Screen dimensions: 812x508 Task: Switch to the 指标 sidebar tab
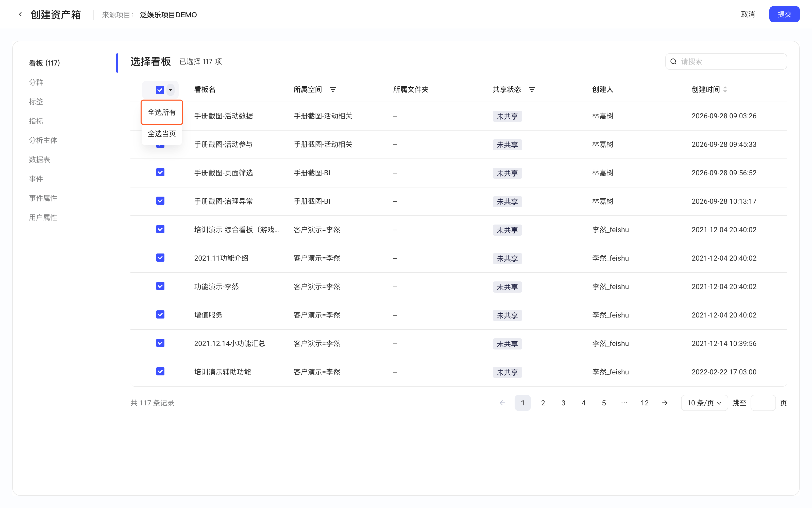[36, 121]
